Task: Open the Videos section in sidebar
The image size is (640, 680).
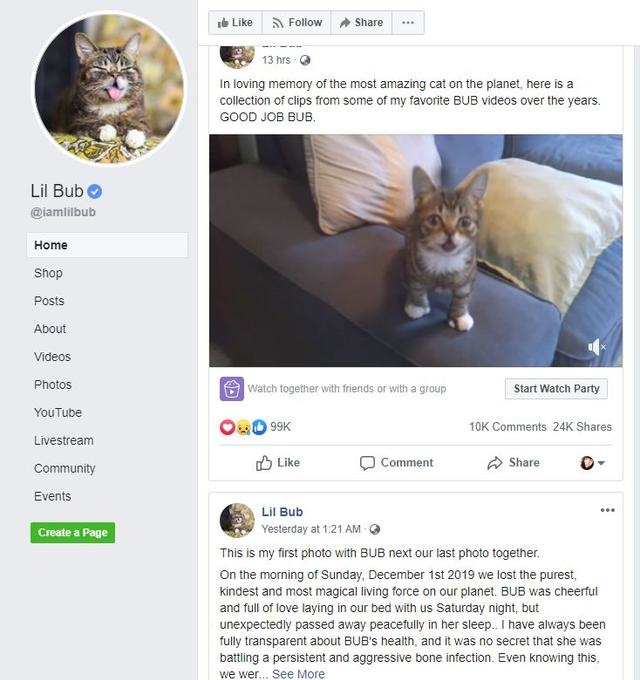Action: coord(52,356)
